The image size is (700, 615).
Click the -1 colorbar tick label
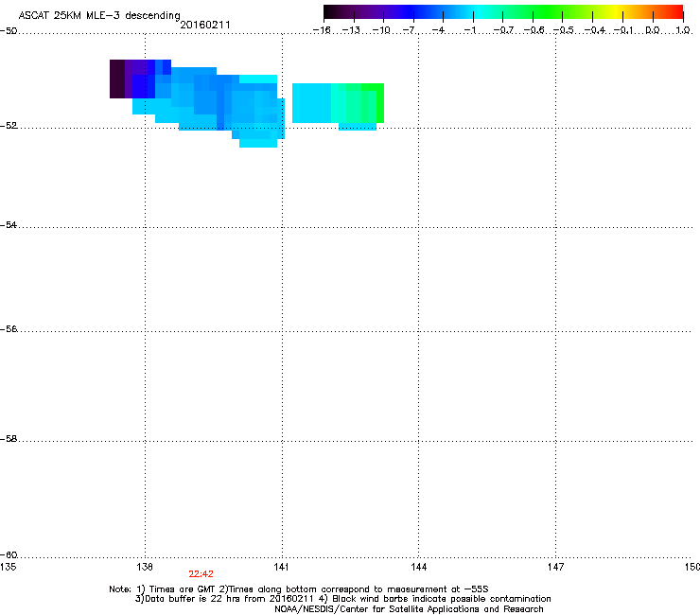point(470,30)
